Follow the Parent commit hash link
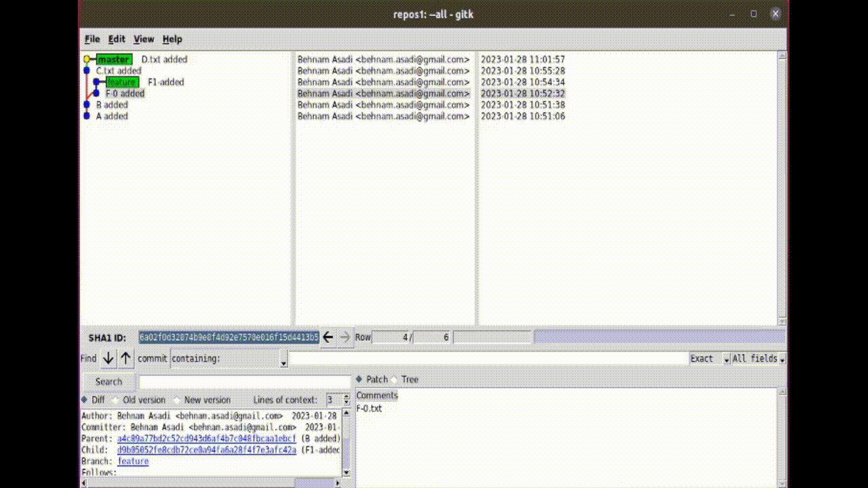Viewport: 868px width, 488px height. pos(206,439)
